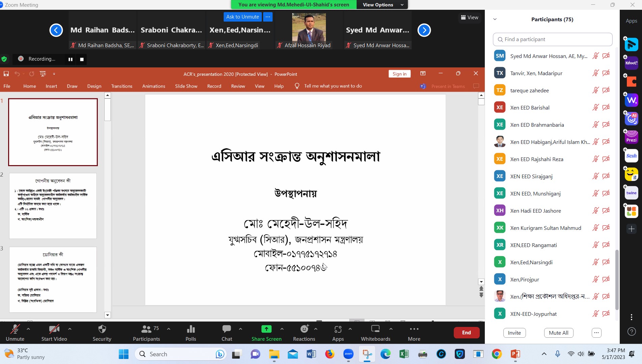Open Microsoft Word from the taskbar

point(311,354)
